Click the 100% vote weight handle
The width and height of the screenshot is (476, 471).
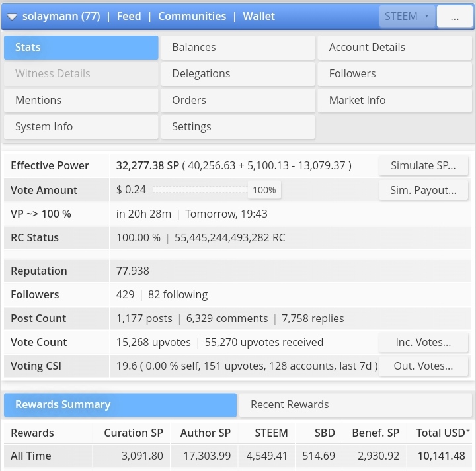click(264, 190)
